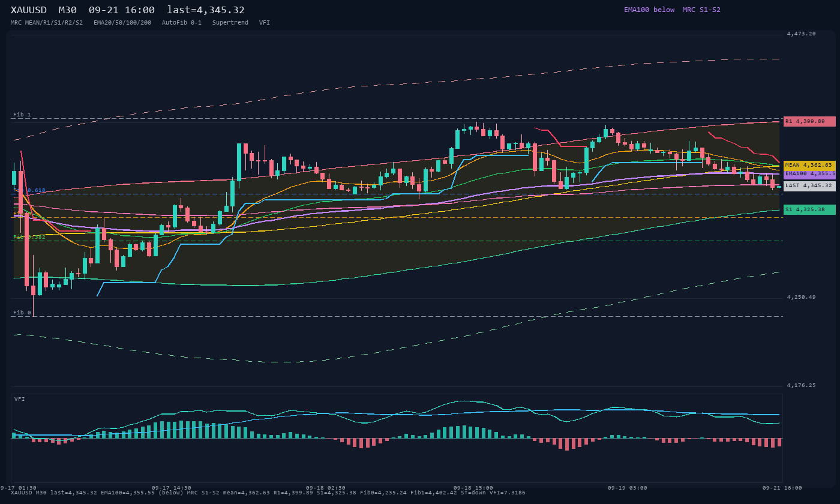Select the Supertrend legend entry

pyautogui.click(x=230, y=22)
